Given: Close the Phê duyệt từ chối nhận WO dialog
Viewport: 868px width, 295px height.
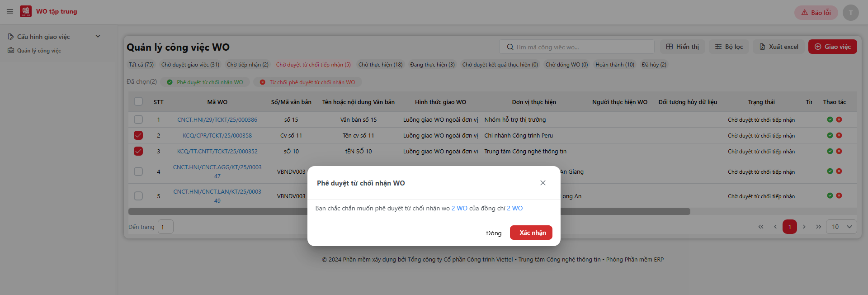Looking at the screenshot, I should 543,183.
